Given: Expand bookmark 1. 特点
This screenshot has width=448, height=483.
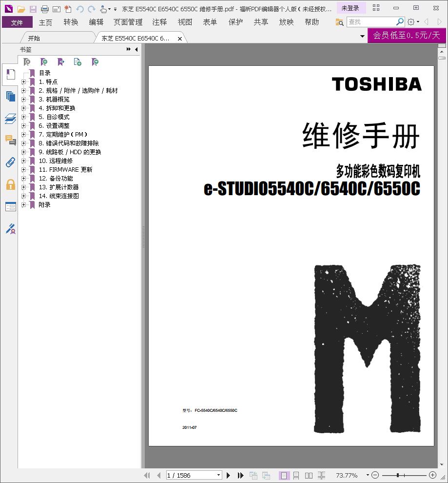Looking at the screenshot, I should [24, 81].
